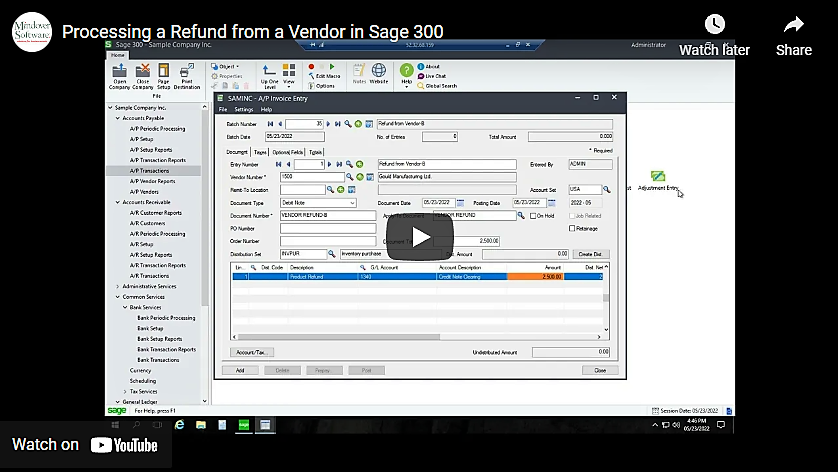Toggle the Job Related checkbox
Viewport: 838px width, 472px height.
click(572, 216)
